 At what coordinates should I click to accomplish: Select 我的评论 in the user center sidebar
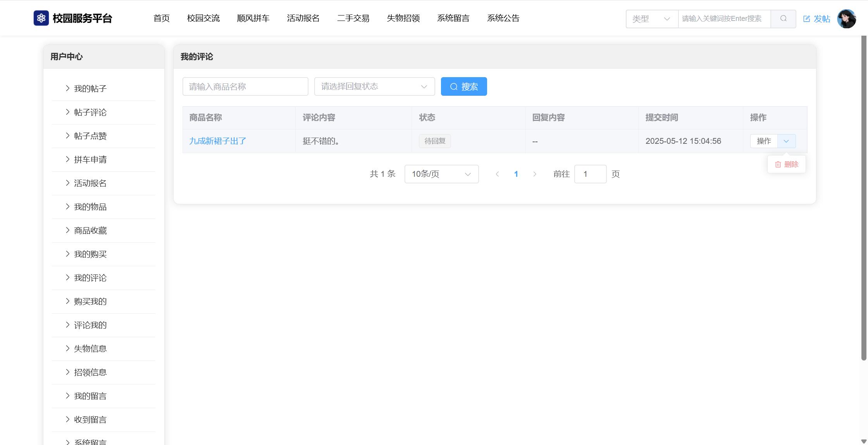pyautogui.click(x=90, y=278)
